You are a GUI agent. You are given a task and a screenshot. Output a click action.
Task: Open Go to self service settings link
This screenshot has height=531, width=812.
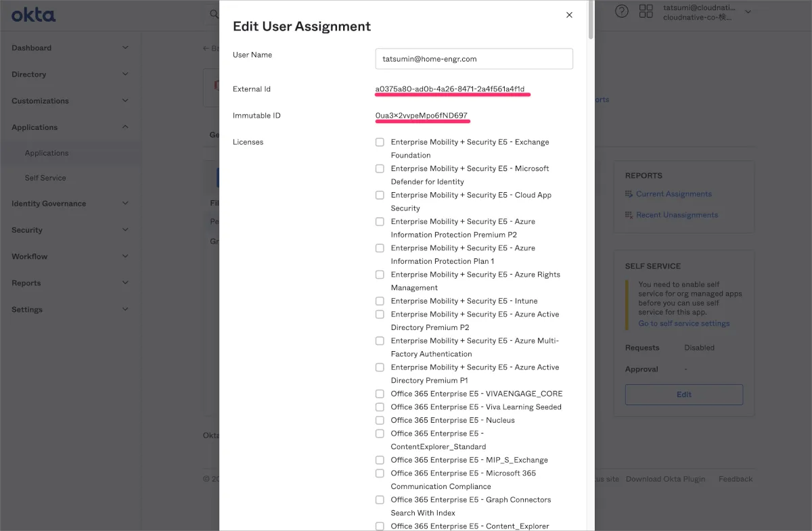[683, 323]
